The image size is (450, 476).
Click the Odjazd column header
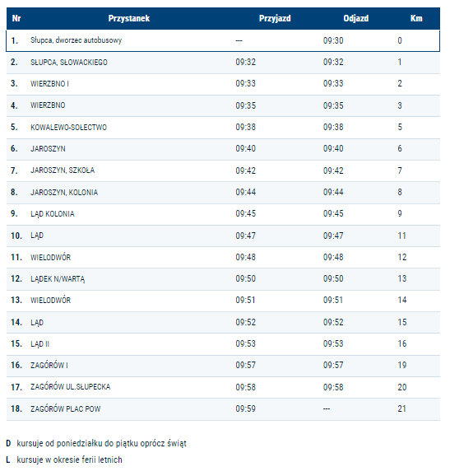pyautogui.click(x=356, y=18)
